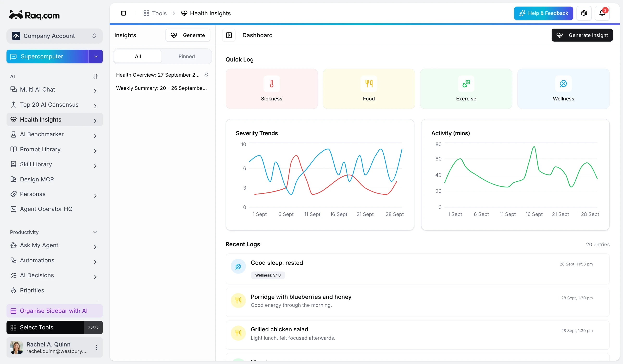The height and width of the screenshot is (364, 623).
Task: Click the Wellness clover icon
Action: click(x=563, y=84)
